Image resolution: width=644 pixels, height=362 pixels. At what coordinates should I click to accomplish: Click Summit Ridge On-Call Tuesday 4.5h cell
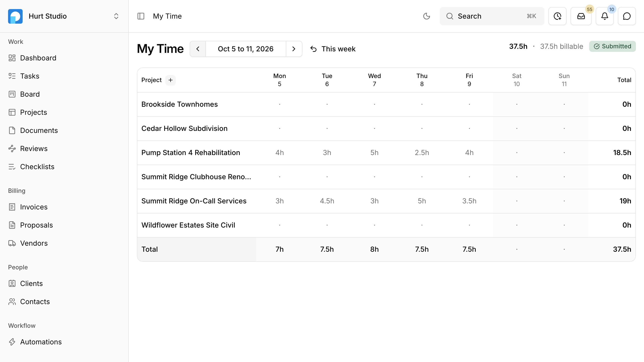tap(327, 201)
